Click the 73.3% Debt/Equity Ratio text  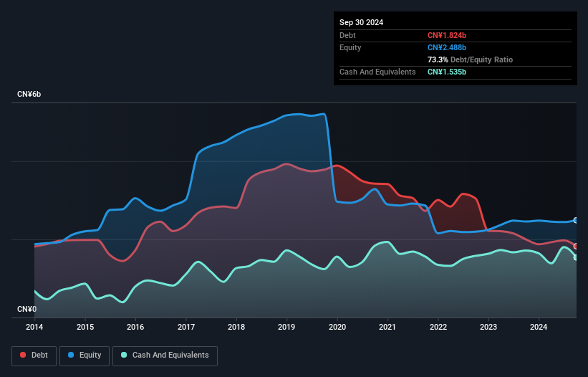470,59
